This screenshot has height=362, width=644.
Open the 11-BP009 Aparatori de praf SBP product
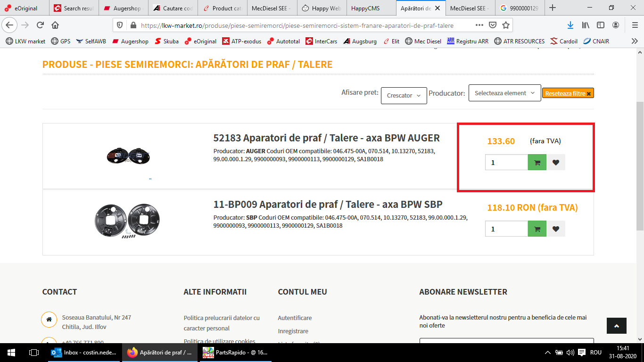click(x=328, y=205)
